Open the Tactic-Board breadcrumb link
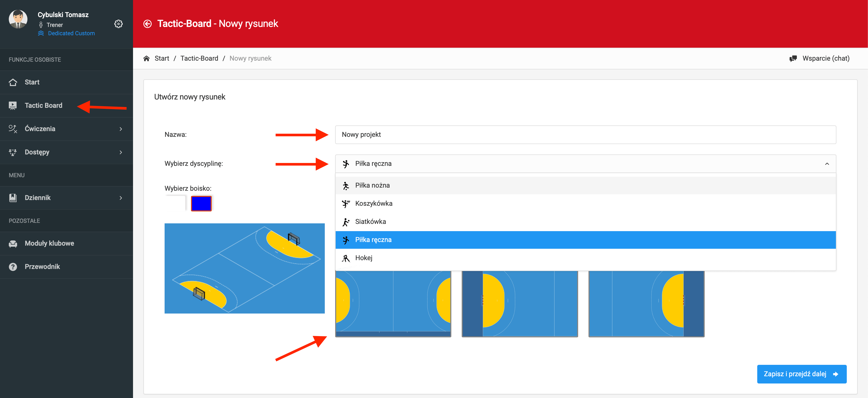This screenshot has height=398, width=868. [x=199, y=58]
